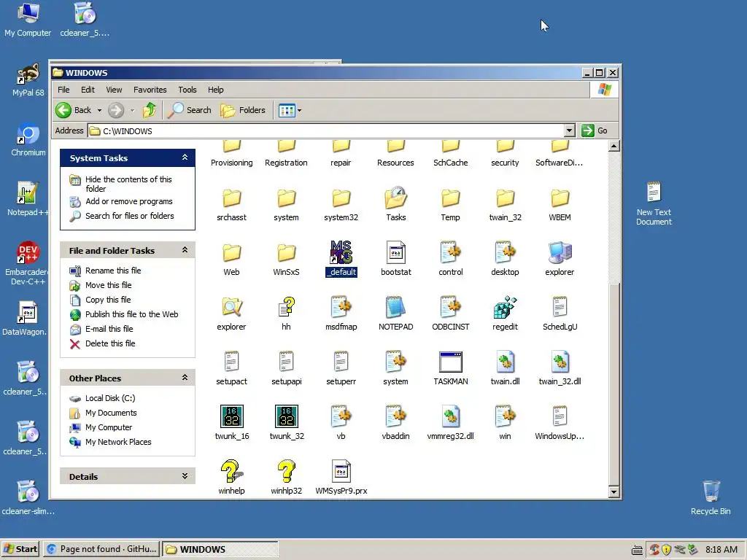Click the on-screen keyboard tray icon
The width and height of the screenshot is (747, 560).
(637, 550)
